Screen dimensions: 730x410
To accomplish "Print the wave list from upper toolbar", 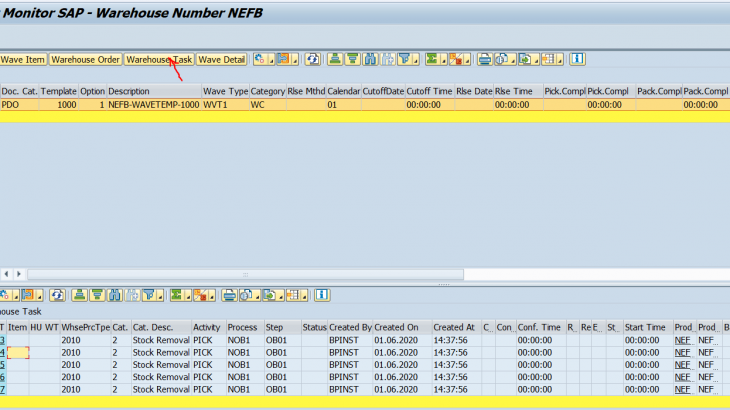I will tap(485, 59).
